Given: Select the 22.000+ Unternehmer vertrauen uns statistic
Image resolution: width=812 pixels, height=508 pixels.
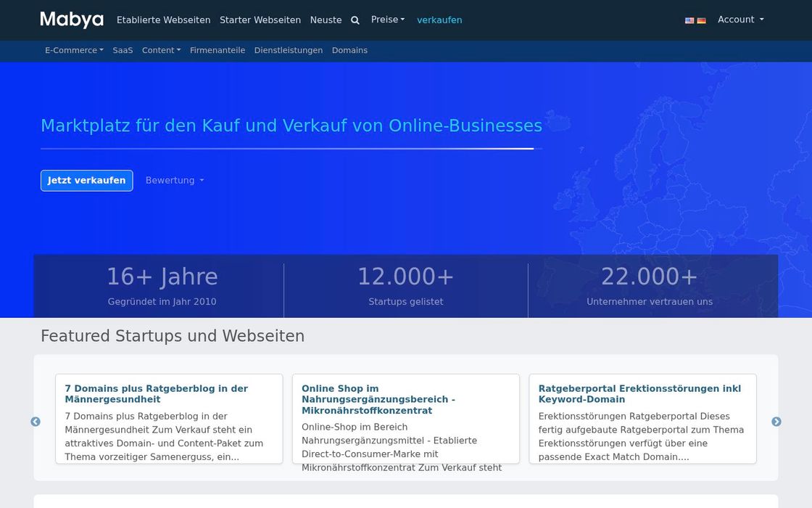Looking at the screenshot, I should pos(650,286).
